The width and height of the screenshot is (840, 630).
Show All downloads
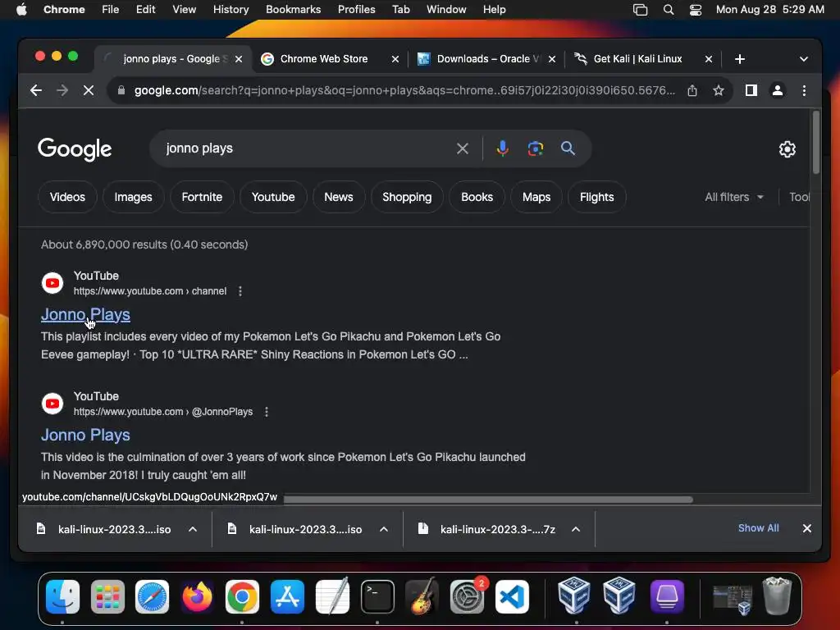coord(758,528)
